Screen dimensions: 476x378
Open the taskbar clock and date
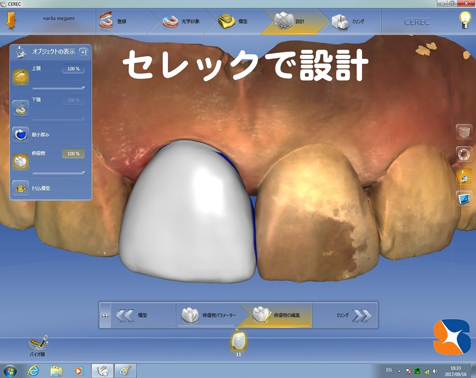click(455, 371)
